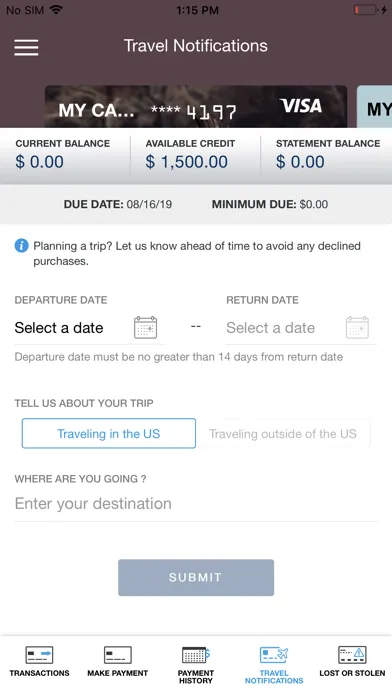Screen dimensions: 392x696
Task: Tap the departure date calendar icon
Action: tap(146, 328)
